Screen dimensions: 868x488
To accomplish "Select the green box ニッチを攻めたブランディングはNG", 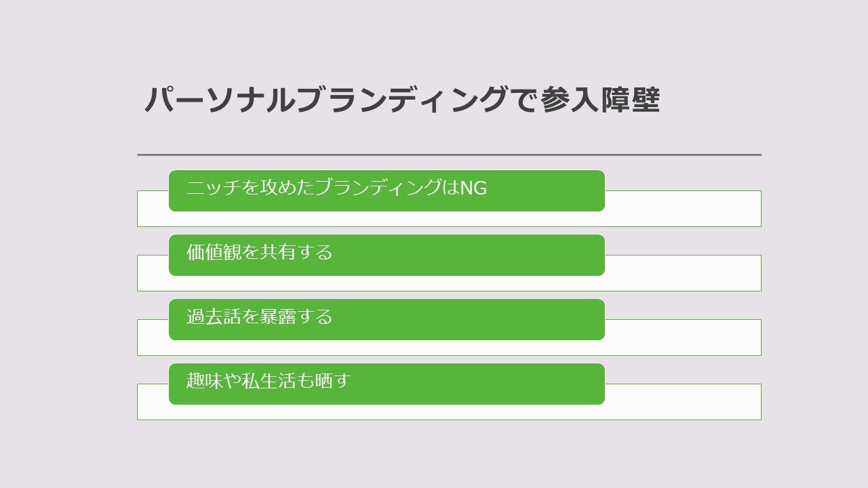I will click(387, 190).
